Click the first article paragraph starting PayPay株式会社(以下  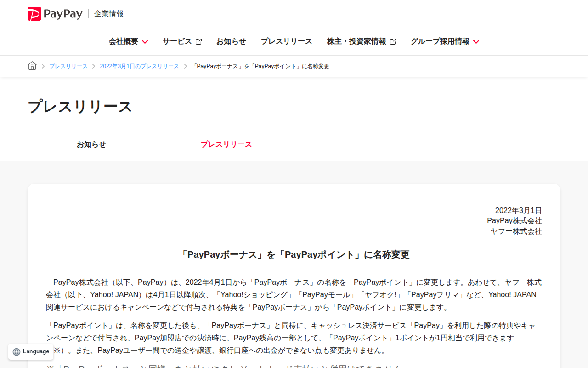(294, 294)
